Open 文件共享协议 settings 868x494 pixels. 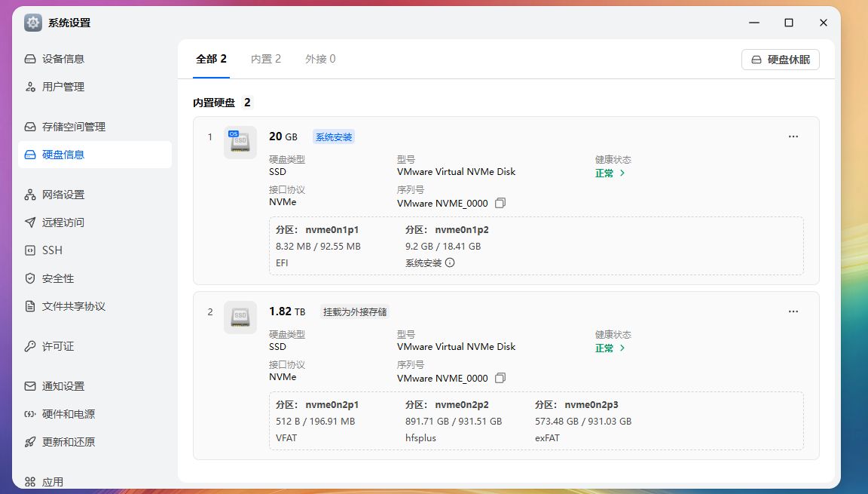(72, 305)
